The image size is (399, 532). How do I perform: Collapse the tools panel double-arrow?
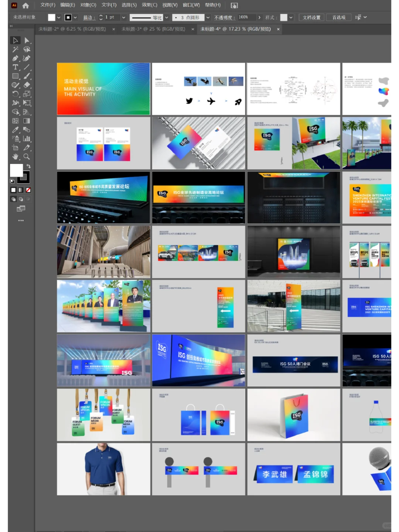coord(11,26)
